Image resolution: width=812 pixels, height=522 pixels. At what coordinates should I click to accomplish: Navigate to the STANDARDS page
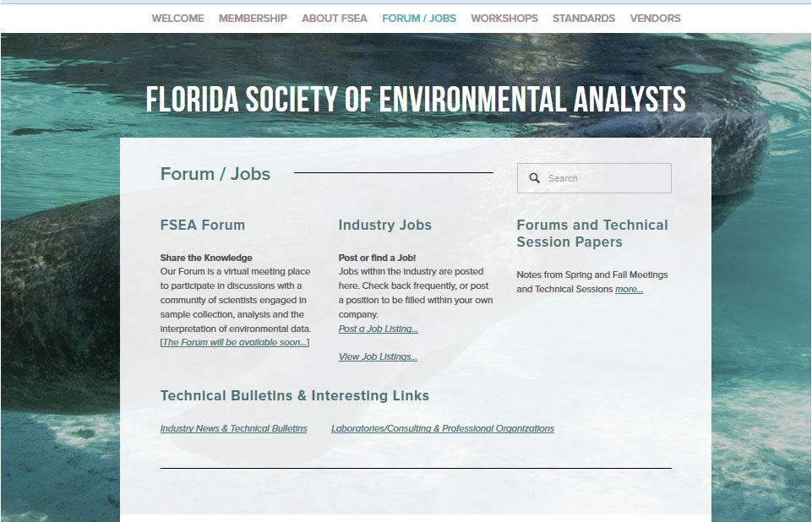pos(584,18)
